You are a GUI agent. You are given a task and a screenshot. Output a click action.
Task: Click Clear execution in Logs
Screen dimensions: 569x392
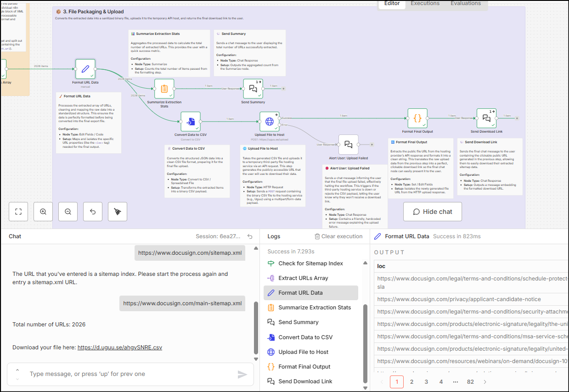coord(338,236)
